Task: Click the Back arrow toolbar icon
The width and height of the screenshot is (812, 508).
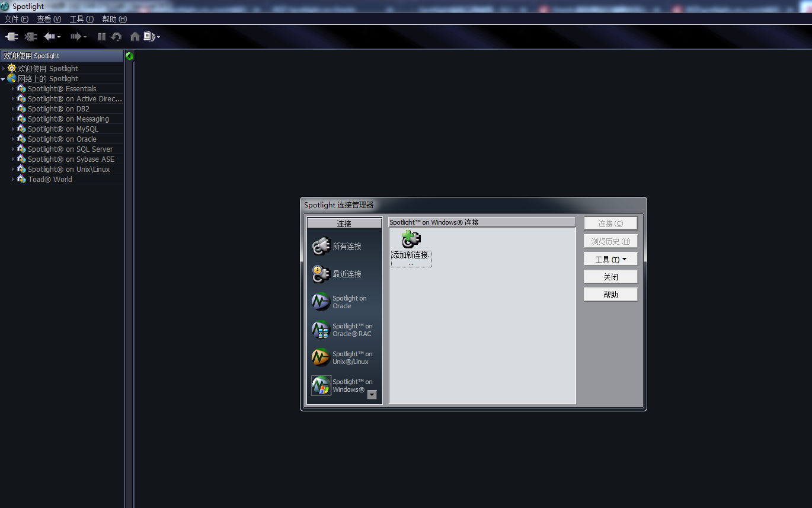Action: point(50,37)
